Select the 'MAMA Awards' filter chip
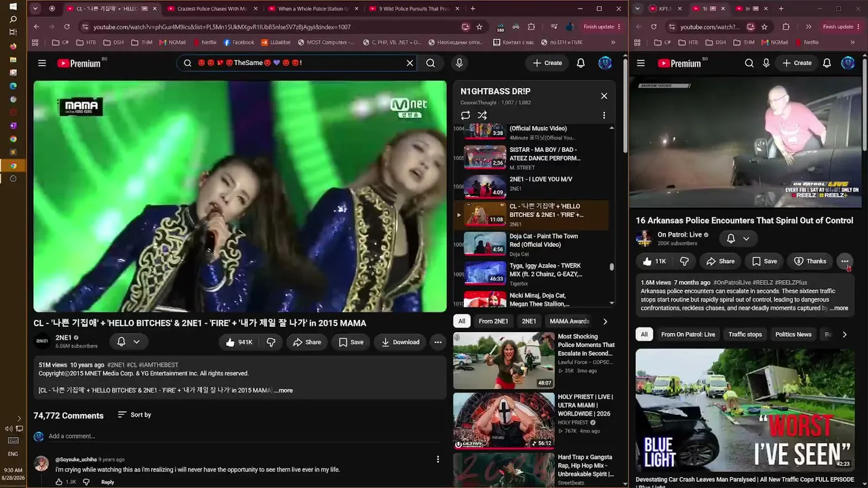The width and height of the screenshot is (868, 488). coord(570,321)
